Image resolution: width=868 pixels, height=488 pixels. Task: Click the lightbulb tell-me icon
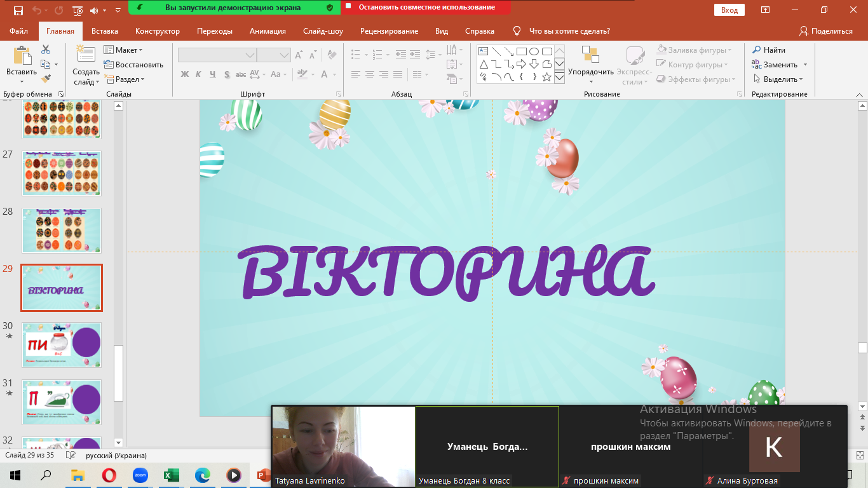(x=517, y=31)
